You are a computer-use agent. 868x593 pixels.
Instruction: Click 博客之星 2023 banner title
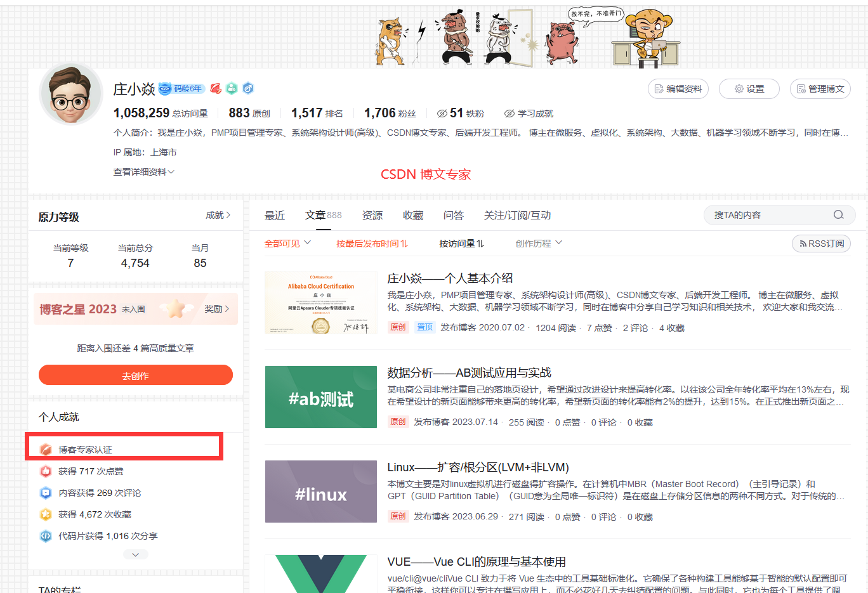pos(78,309)
